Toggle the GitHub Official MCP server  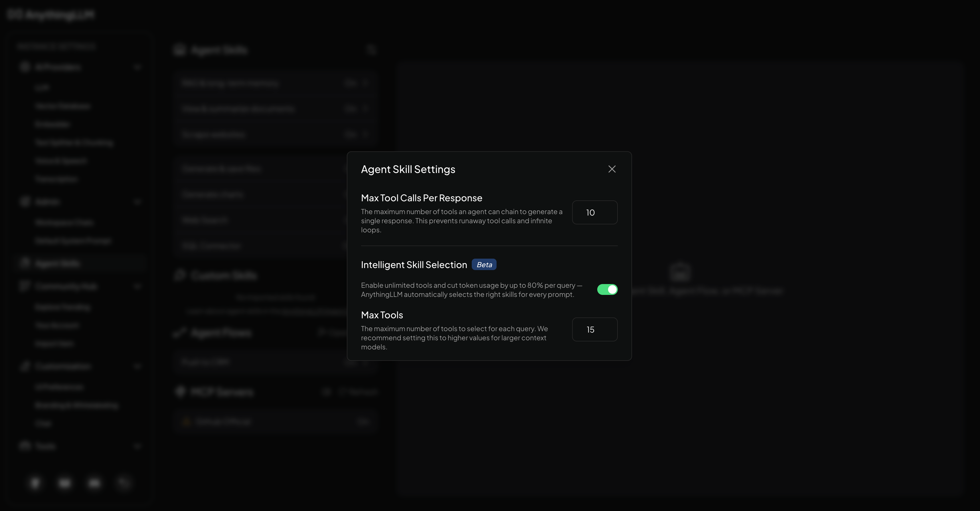point(362,421)
